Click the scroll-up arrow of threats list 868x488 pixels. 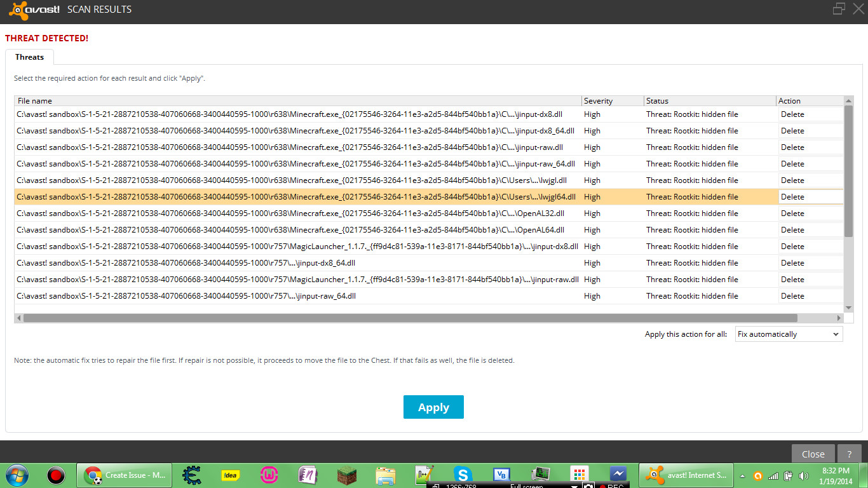tap(848, 100)
